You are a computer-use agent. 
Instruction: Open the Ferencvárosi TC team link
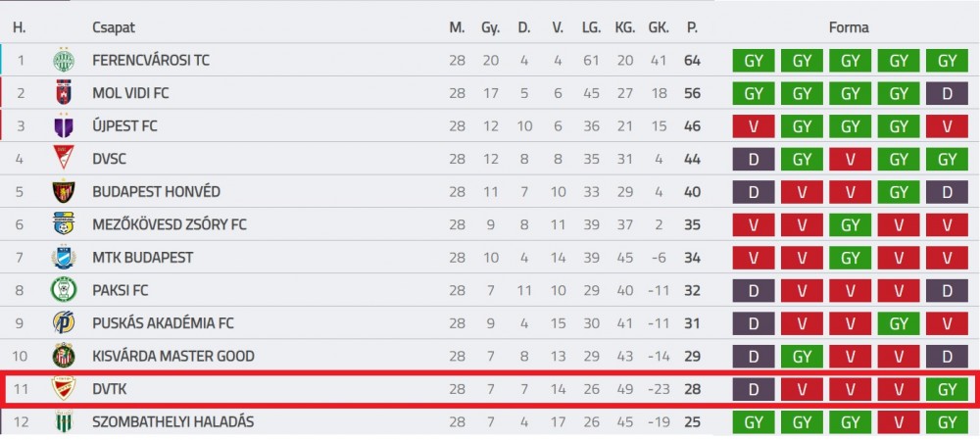pyautogui.click(x=151, y=61)
